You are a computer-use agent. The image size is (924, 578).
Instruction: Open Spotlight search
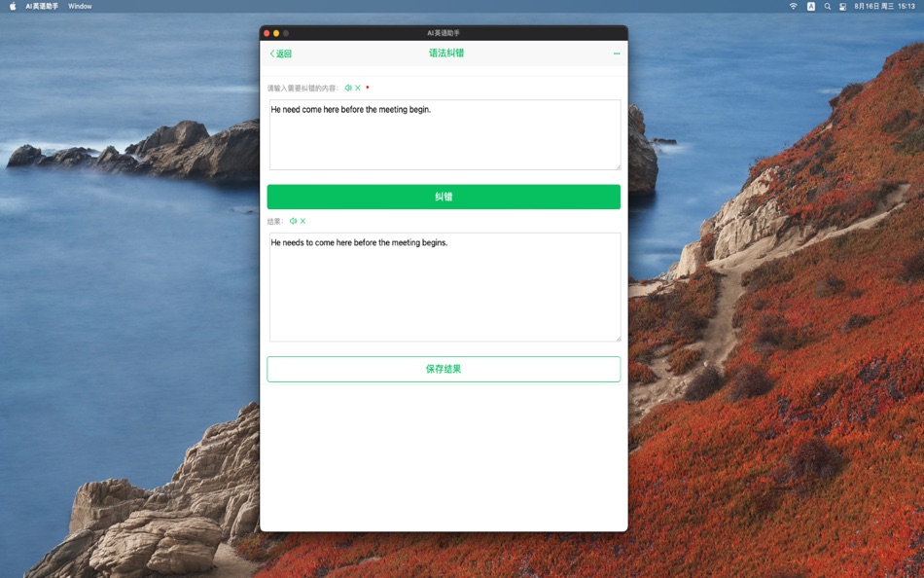828,6
